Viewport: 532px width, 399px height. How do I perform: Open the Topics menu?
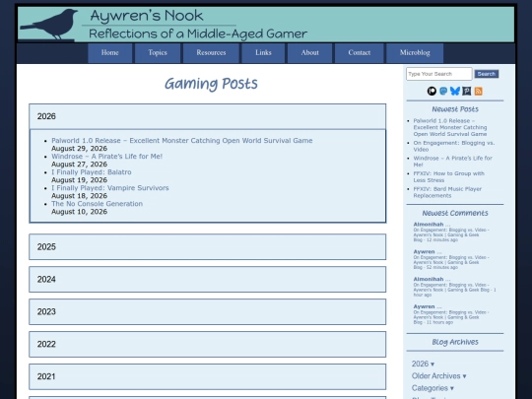pyautogui.click(x=158, y=52)
